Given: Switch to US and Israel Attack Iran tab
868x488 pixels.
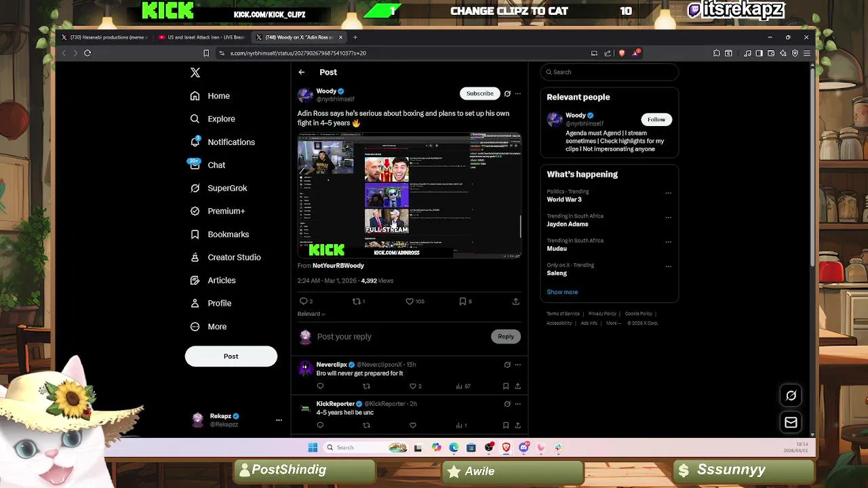Looking at the screenshot, I should tap(201, 37).
